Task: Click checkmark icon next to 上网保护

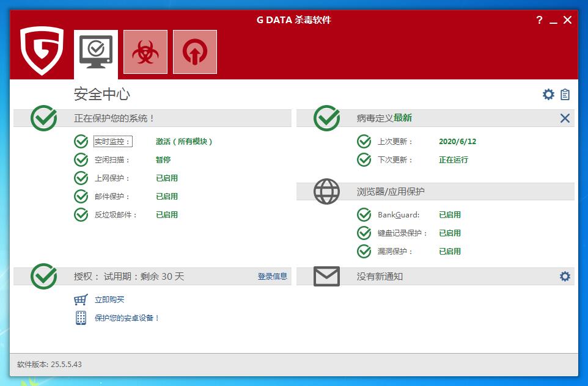Action: coord(81,178)
